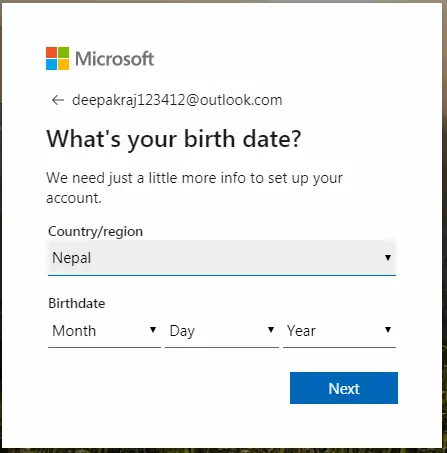The height and width of the screenshot is (453, 447).
Task: Click the Year field's triangle arrow
Action: point(388,330)
